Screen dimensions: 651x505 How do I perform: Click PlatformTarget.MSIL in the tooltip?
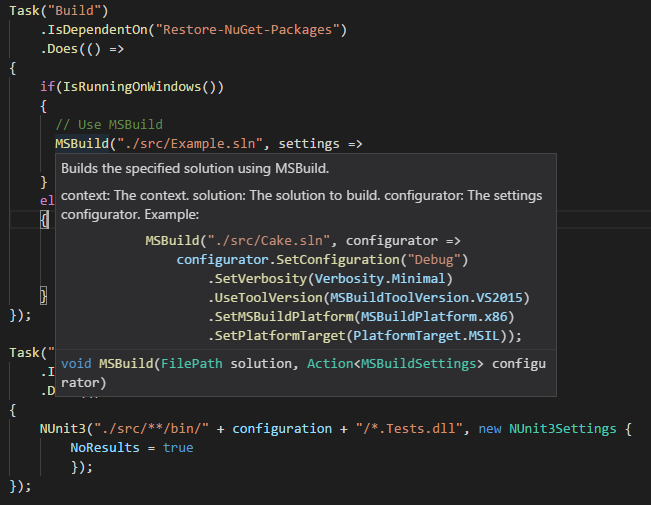pyautogui.click(x=426, y=336)
